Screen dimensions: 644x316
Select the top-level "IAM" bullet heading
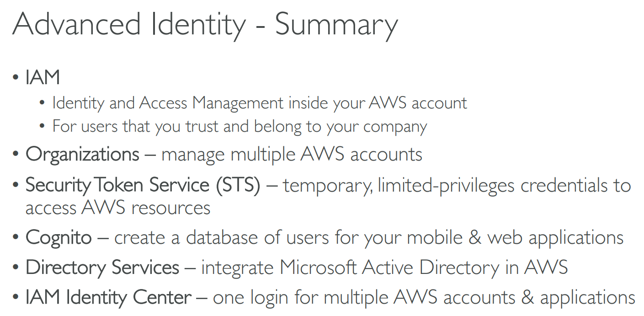pos(43,78)
